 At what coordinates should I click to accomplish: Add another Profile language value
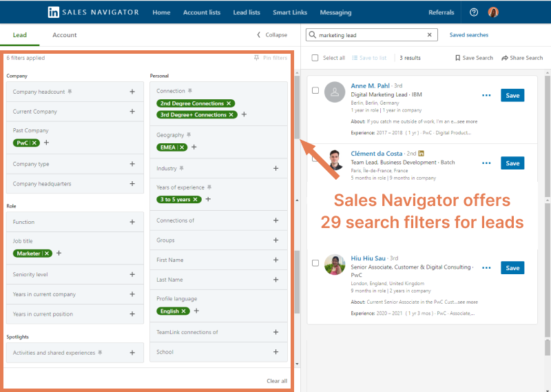click(x=196, y=311)
